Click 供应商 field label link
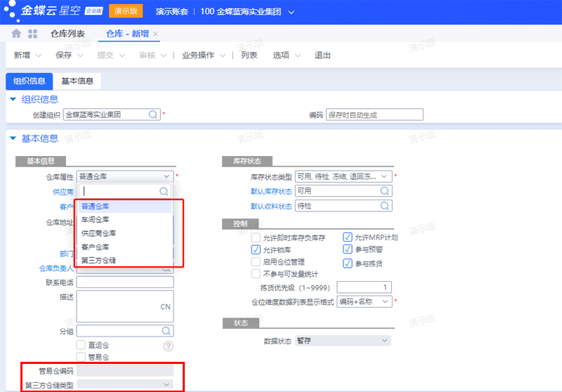This screenshot has width=562, height=392. (63, 192)
